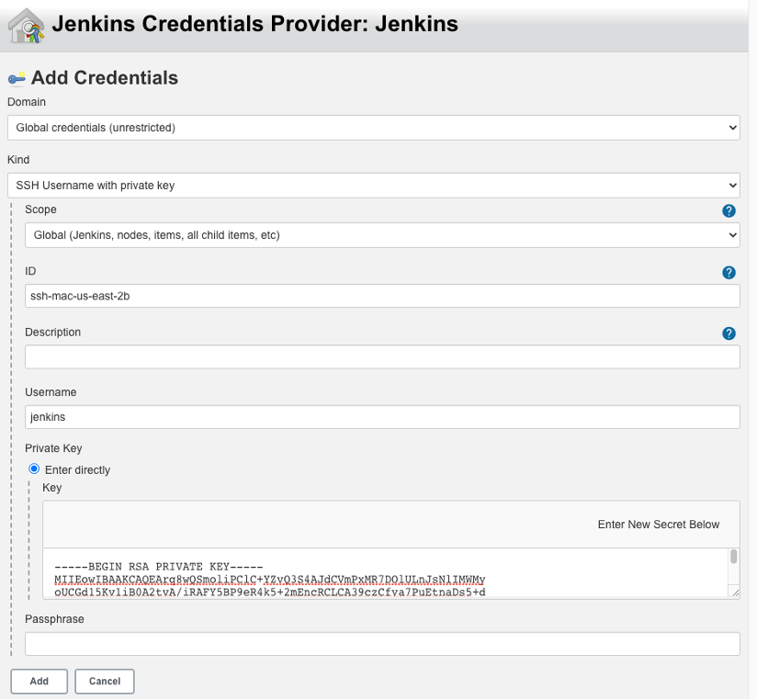Focus the Description text field
Screen dimensions: 757x700
[x=382, y=356]
